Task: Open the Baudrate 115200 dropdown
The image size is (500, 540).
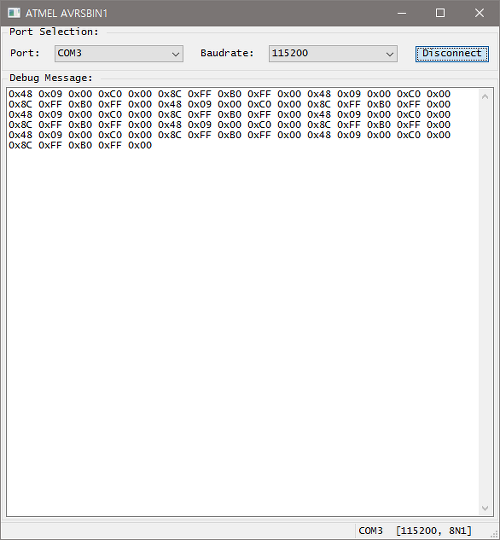Action: click(333, 54)
